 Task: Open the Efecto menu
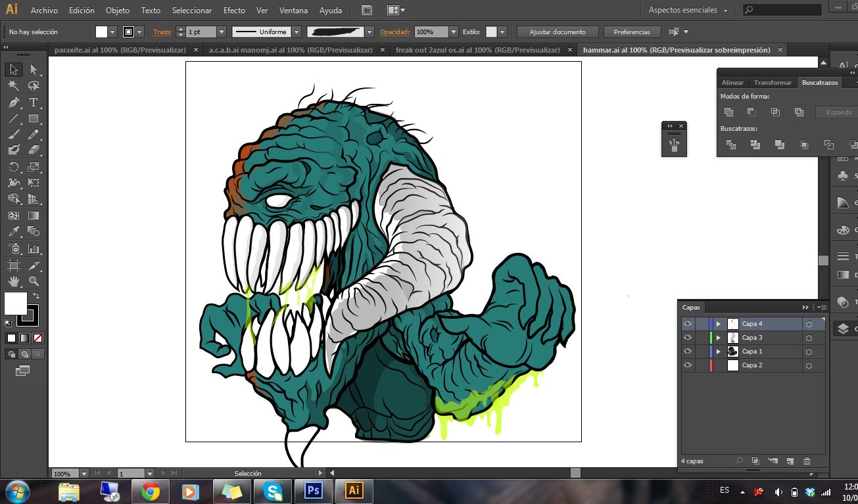tap(234, 10)
